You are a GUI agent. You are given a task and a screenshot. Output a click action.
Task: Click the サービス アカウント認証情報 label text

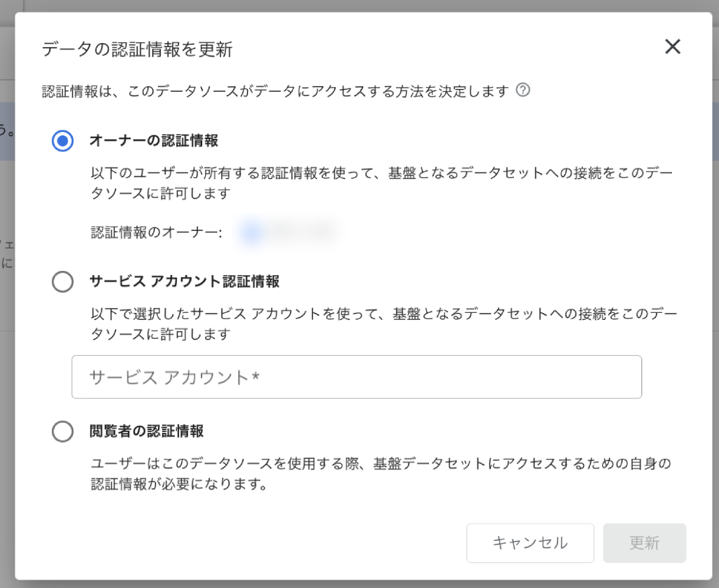click(185, 281)
